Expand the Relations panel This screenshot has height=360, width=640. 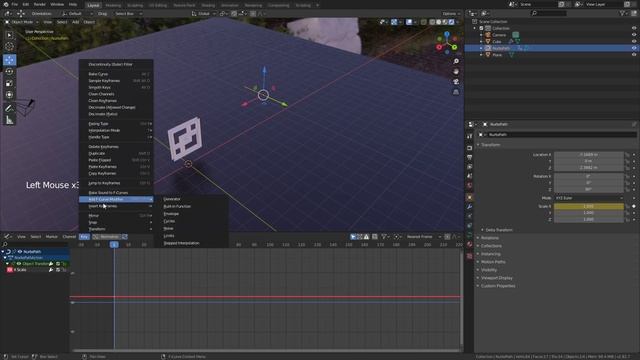(490, 238)
